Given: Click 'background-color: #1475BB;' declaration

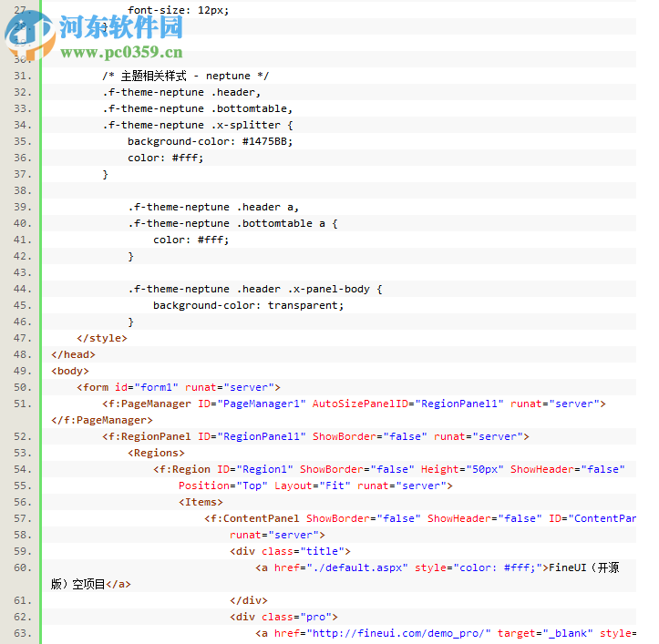Looking at the screenshot, I should coord(211,141).
